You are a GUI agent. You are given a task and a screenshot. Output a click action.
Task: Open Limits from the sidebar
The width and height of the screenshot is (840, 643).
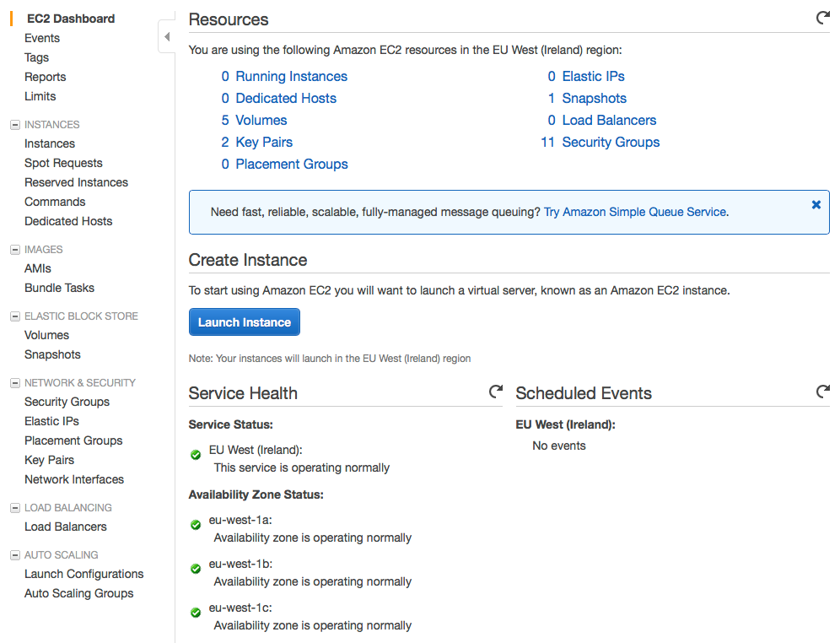point(40,96)
